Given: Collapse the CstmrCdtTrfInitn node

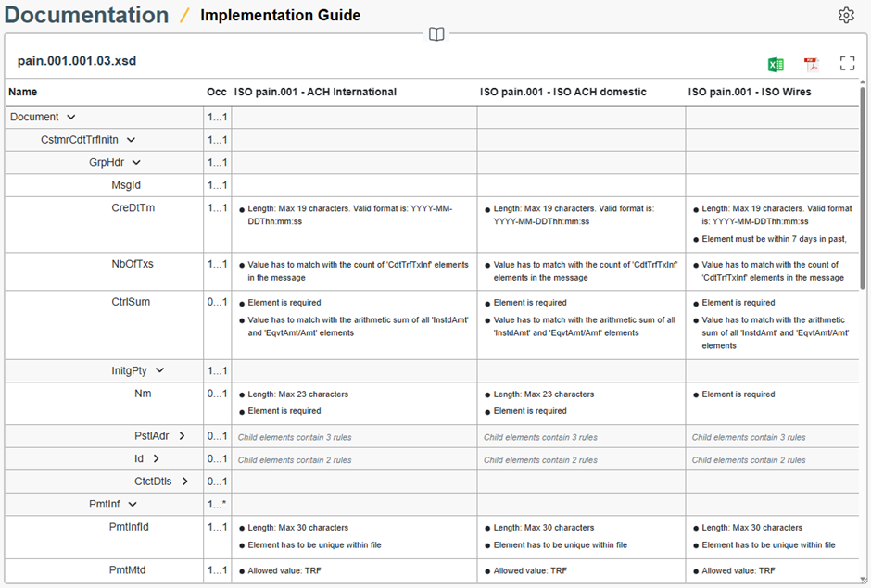Looking at the screenshot, I should tap(131, 140).
